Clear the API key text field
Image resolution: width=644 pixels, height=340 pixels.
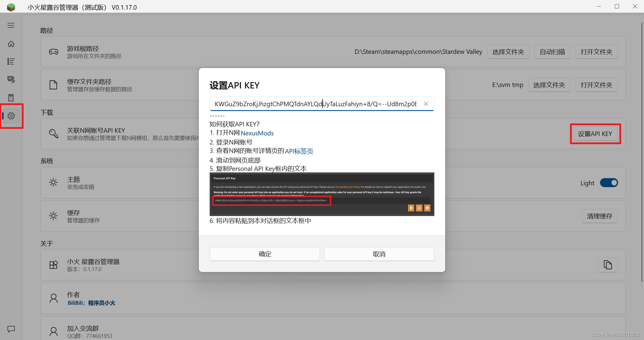[426, 104]
